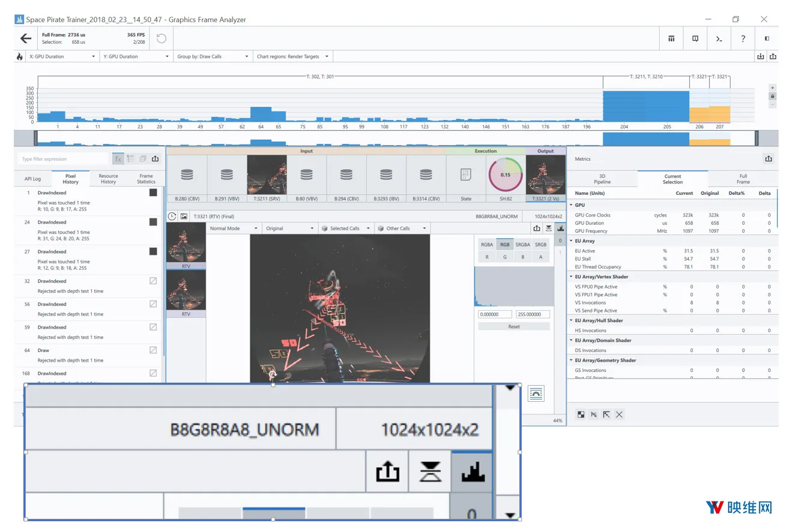Toggle the R channel button
This screenshot has width=790, height=532.
pos(487,257)
